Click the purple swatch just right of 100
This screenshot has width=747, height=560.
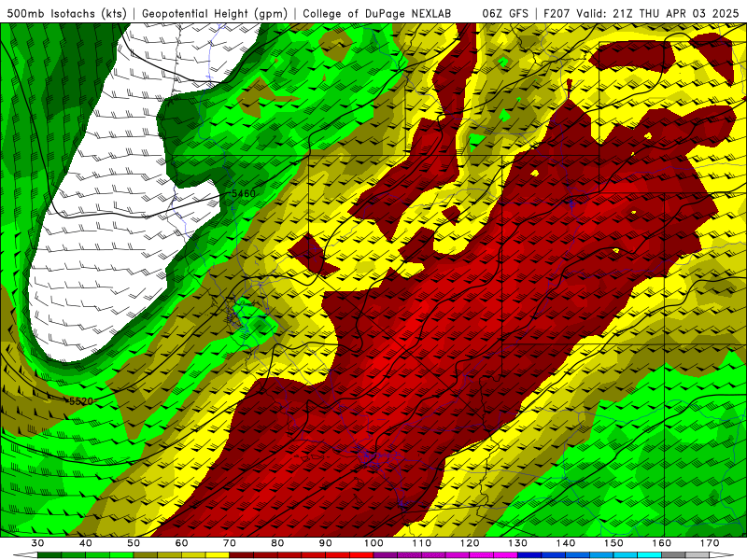point(386,555)
